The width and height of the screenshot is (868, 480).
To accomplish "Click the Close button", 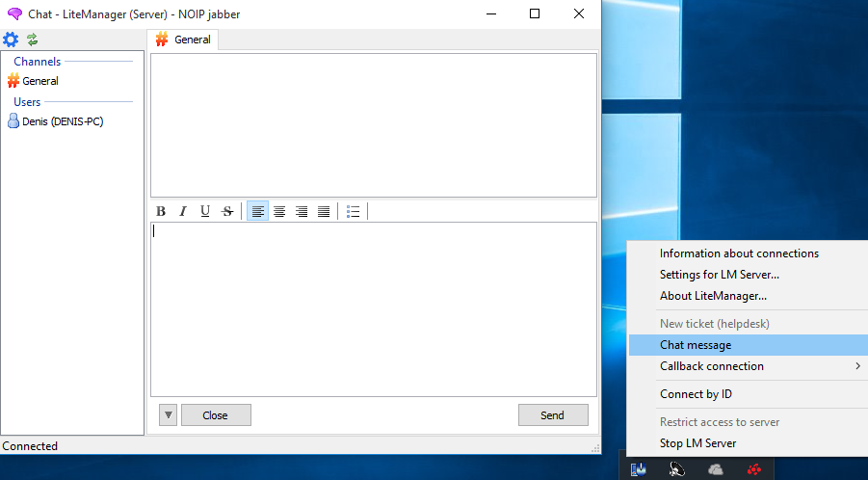I will [216, 414].
